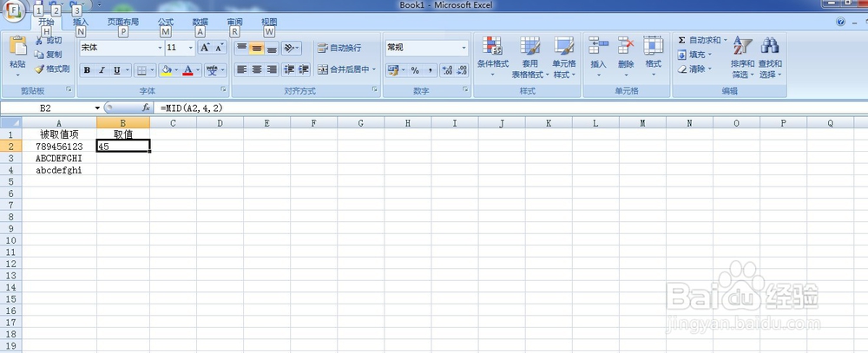Screen dimensions: 868x353
Task: Open the font color dropdown arrow
Action: tap(198, 70)
